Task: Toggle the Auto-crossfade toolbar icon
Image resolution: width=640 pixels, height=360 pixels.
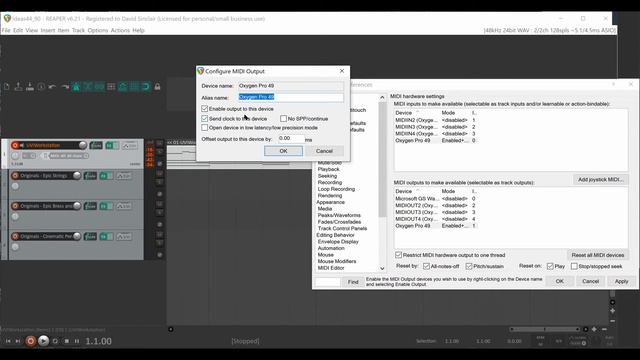Action: pos(88,87)
